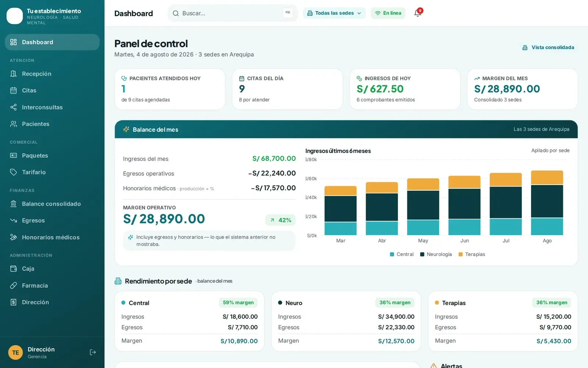This screenshot has height=368, width=588.
Task: Focus the Buscar search field
Action: [x=232, y=13]
